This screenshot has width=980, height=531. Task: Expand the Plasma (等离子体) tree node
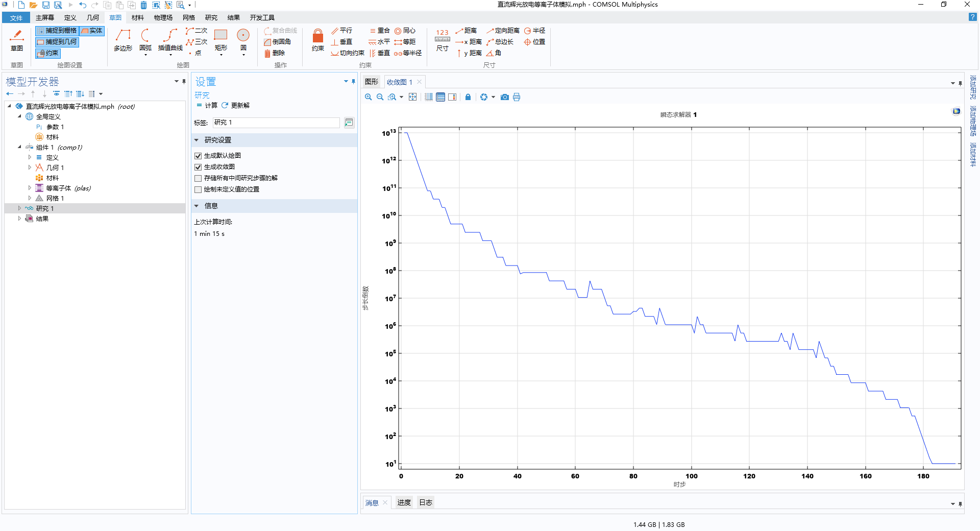pyautogui.click(x=30, y=188)
